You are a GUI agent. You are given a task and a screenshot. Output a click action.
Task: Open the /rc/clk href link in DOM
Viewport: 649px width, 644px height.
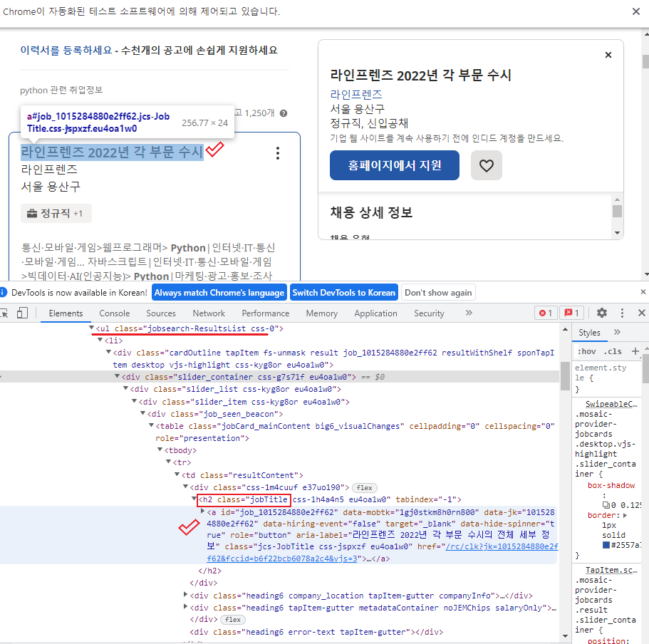383,553
